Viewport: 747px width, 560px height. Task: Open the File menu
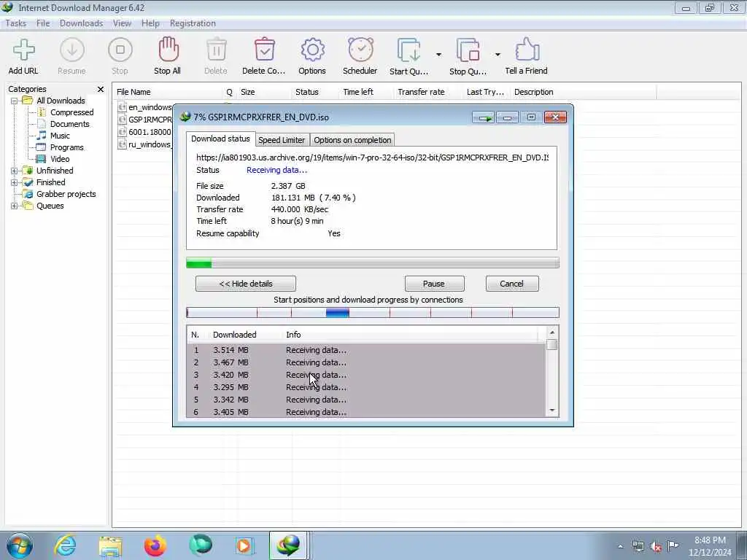[x=43, y=23]
